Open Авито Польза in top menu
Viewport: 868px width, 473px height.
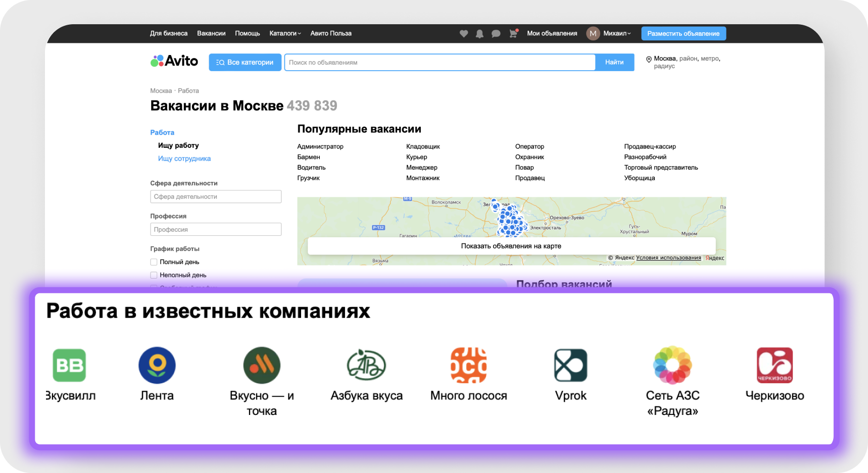click(x=331, y=33)
